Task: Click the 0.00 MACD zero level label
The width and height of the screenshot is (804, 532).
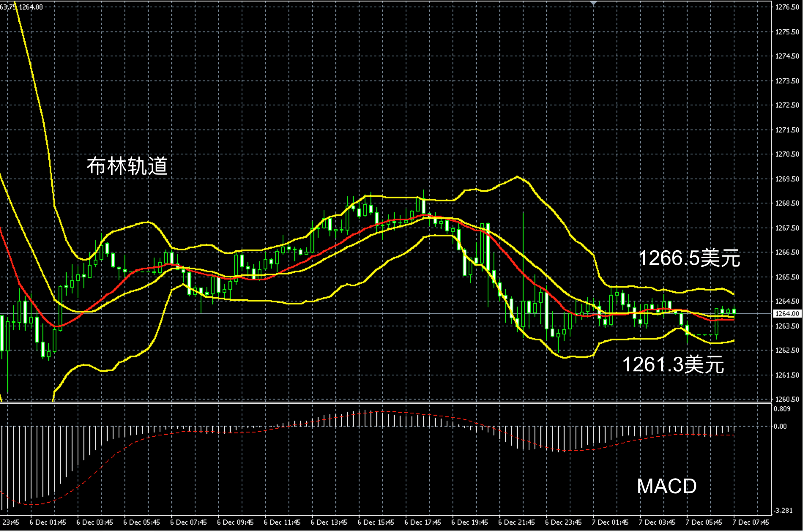Action: coord(780,426)
